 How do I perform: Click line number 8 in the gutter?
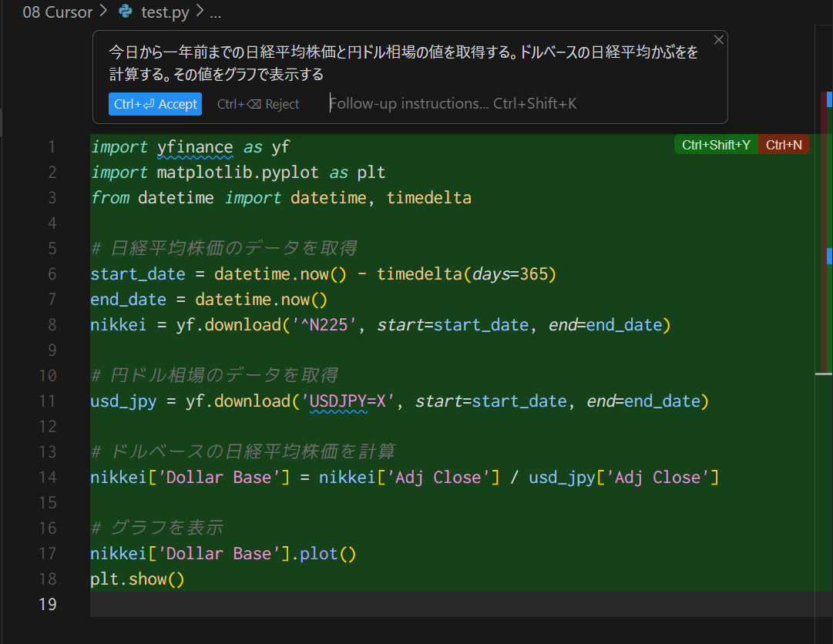click(52, 324)
